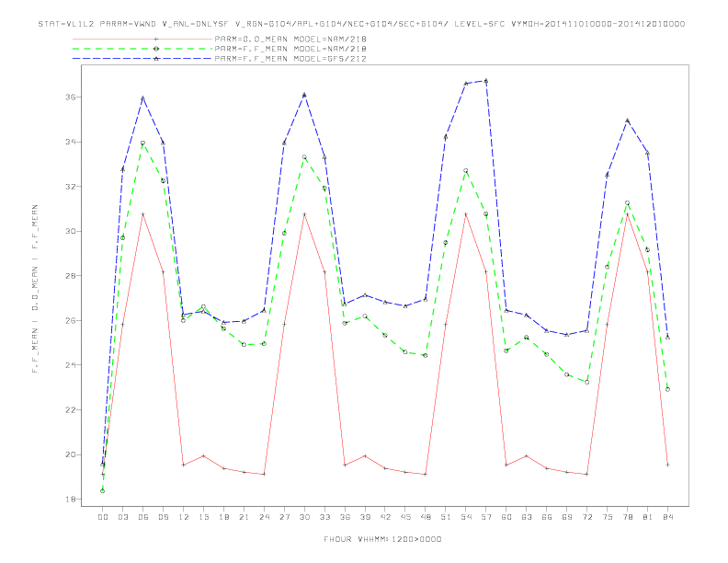Viewport: 728px width, 563px height.
Task: Click x-axis forecast hour label 63
Action: click(x=527, y=517)
